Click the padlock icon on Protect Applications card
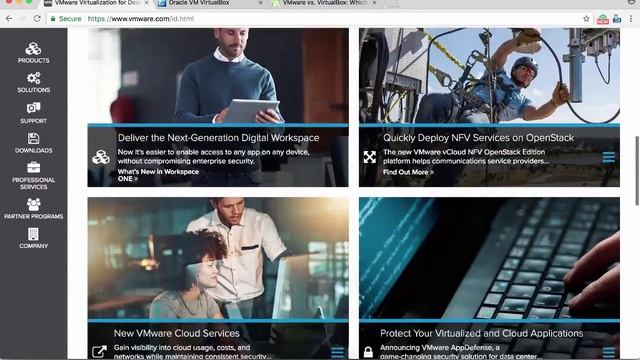This screenshot has width=640, height=360. pos(368,351)
